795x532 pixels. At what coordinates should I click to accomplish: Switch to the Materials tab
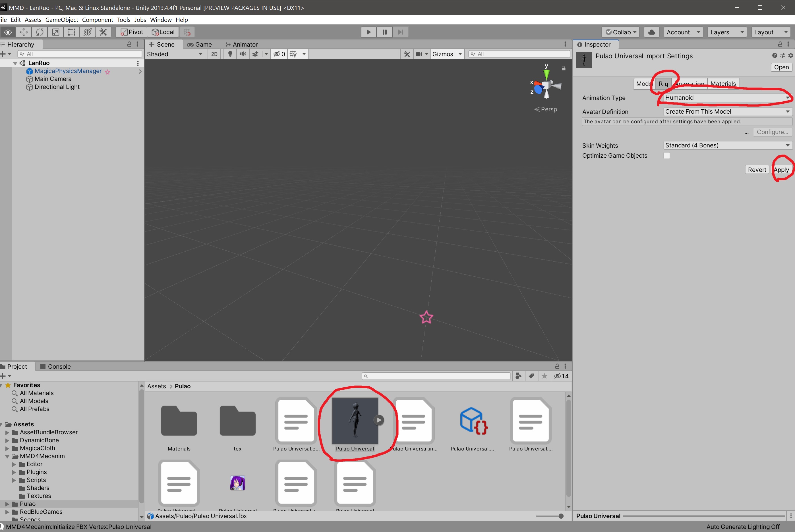[723, 84]
